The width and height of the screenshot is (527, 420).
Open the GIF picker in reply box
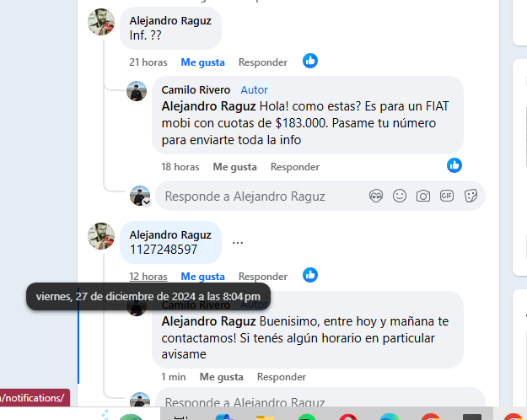(x=447, y=196)
